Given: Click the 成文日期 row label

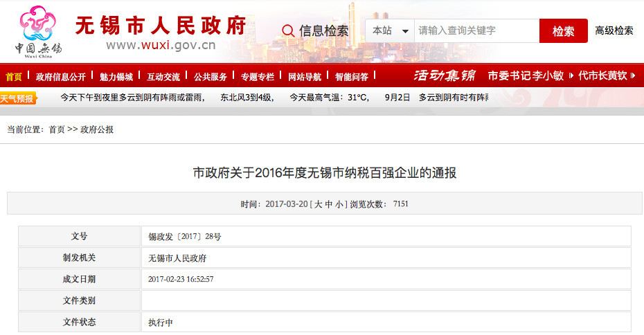Looking at the screenshot, I should point(79,279).
